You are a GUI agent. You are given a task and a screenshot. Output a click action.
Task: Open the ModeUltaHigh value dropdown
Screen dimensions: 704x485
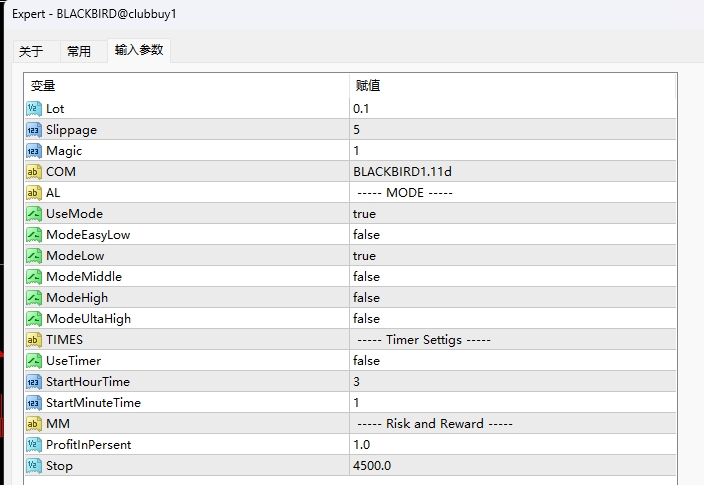367,319
